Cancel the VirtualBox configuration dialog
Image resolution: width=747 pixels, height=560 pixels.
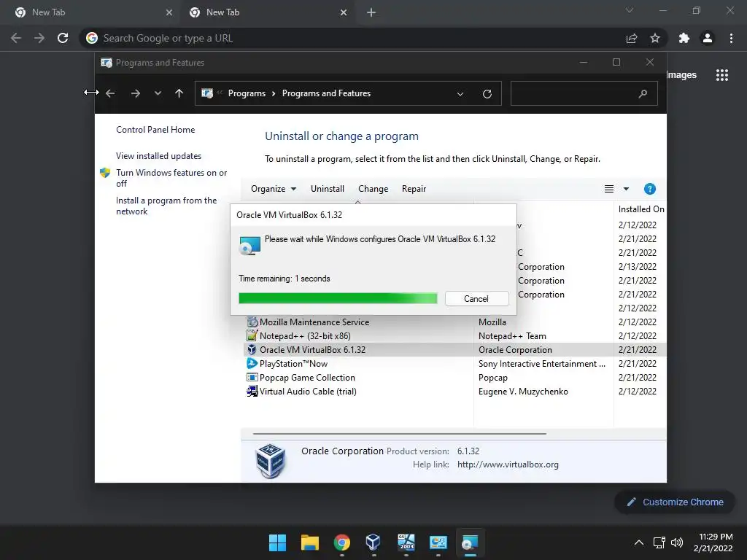pos(476,298)
